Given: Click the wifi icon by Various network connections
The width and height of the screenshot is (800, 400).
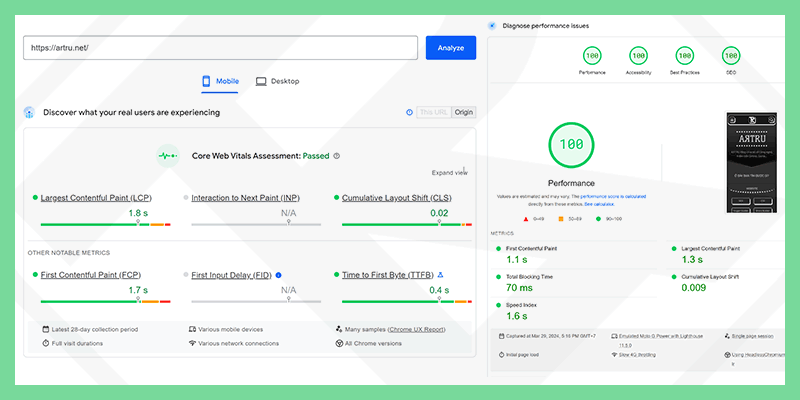Looking at the screenshot, I should 192,343.
